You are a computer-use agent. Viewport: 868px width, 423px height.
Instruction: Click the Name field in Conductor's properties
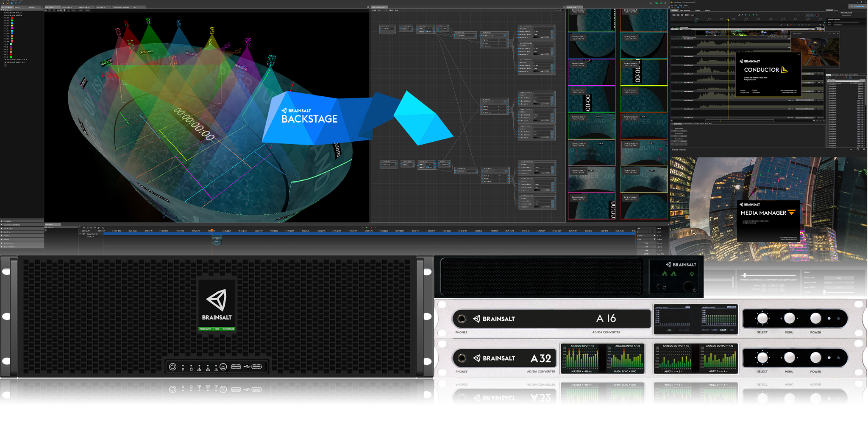tap(850, 25)
